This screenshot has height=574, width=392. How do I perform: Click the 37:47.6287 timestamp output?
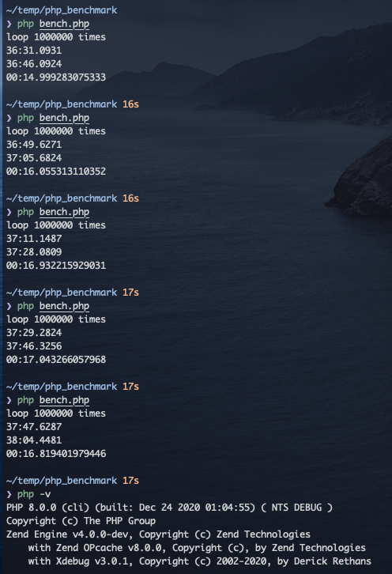click(34, 427)
